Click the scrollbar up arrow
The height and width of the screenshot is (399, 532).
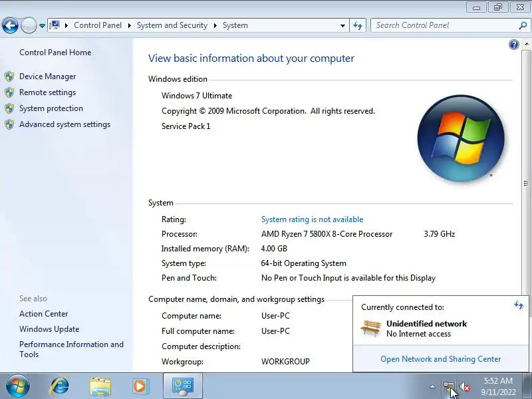(x=526, y=45)
